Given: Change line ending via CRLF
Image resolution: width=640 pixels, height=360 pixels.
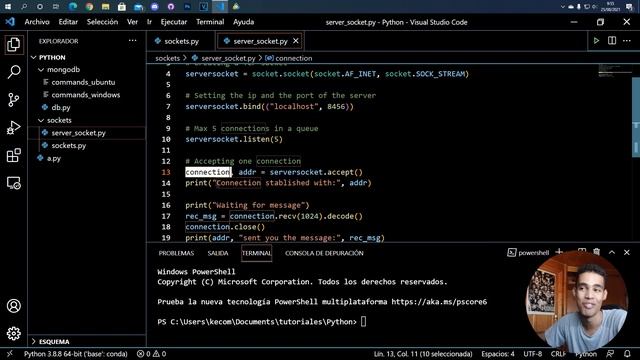Looking at the screenshot, I should (x=558, y=354).
